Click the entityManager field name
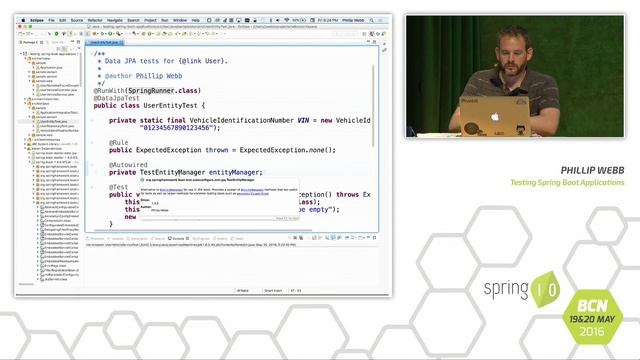This screenshot has width=640, height=360. [x=234, y=172]
